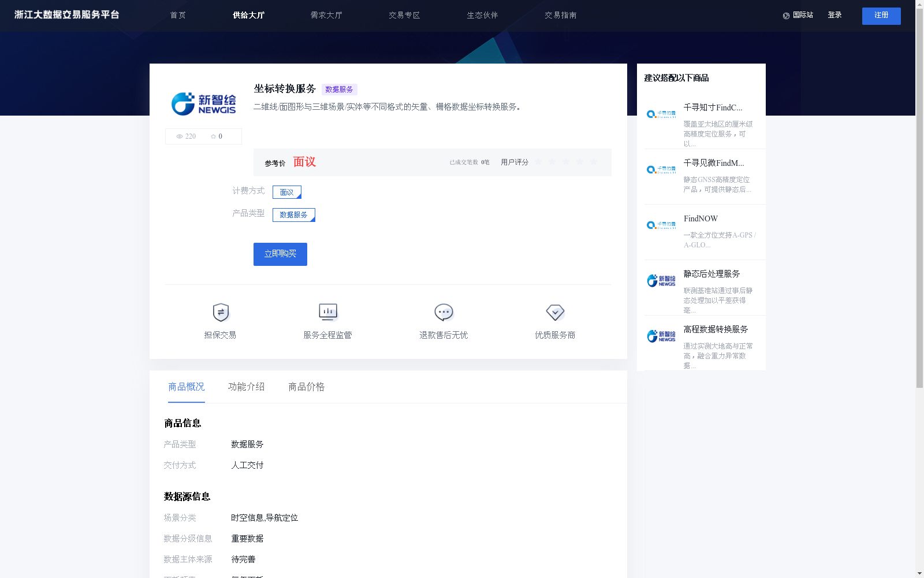924x578 pixels.
Task: Click the 浙江大数据交易服务平台 site title
Action: click(x=67, y=15)
